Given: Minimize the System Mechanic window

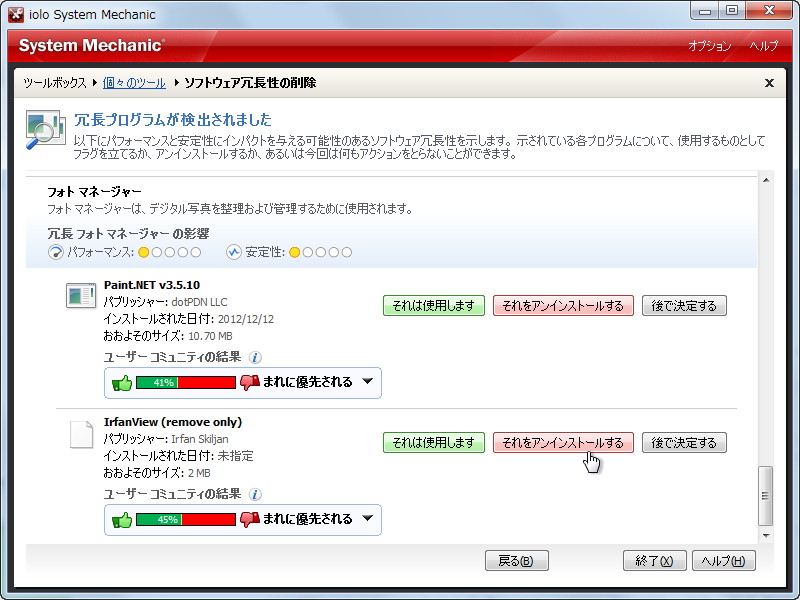Looking at the screenshot, I should tap(705, 11).
